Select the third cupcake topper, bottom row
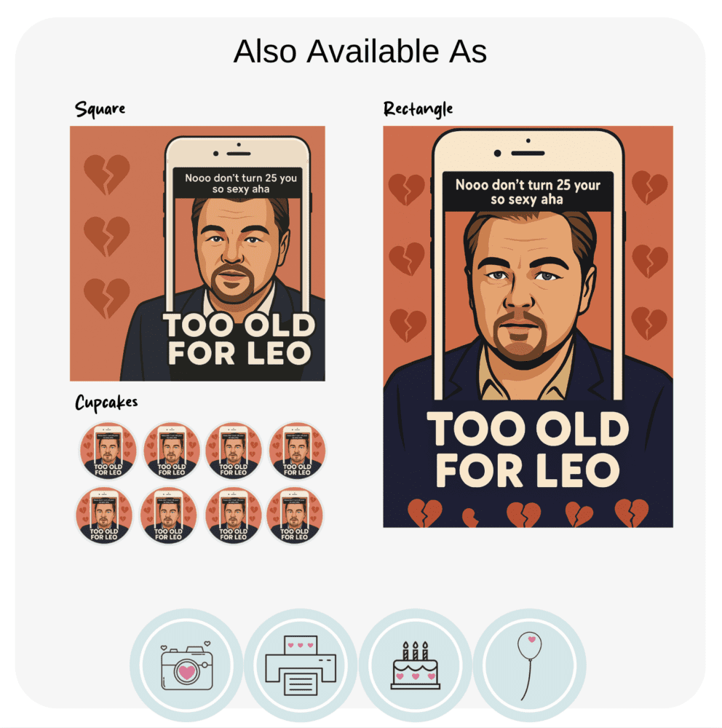This screenshot has height=728, width=722. click(234, 515)
